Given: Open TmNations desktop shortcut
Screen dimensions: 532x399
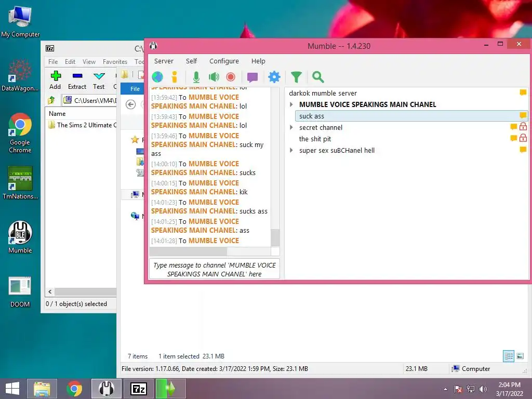Looking at the screenshot, I should point(20,183).
